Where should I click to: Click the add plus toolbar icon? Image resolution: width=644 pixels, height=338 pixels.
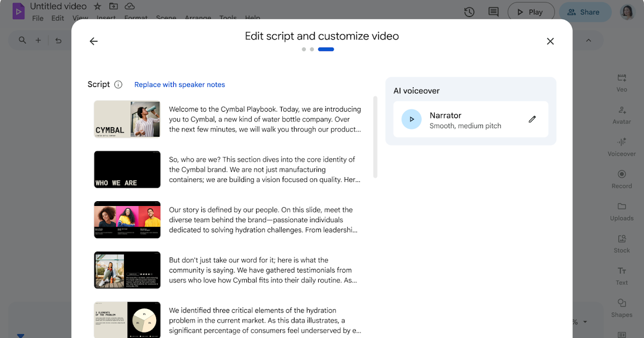[x=38, y=40]
